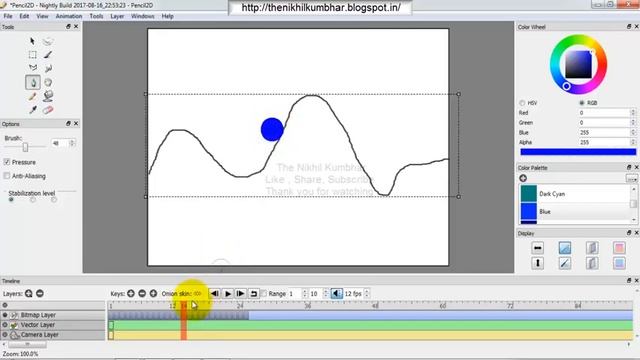Open the Layer menu
This screenshot has height=360, width=640.
(117, 16)
